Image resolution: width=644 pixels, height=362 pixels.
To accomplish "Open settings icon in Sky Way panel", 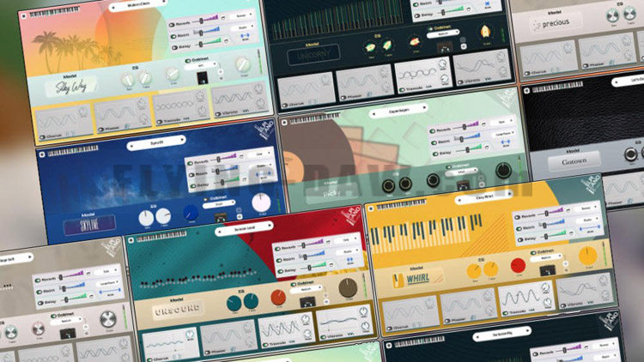I will 24,16.
